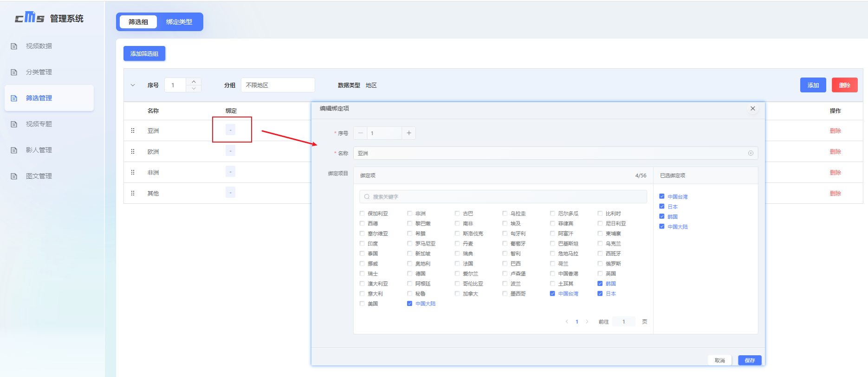The height and width of the screenshot is (377, 868).
Task: Click the cms 管理系统 logo
Action: pyautogui.click(x=49, y=18)
